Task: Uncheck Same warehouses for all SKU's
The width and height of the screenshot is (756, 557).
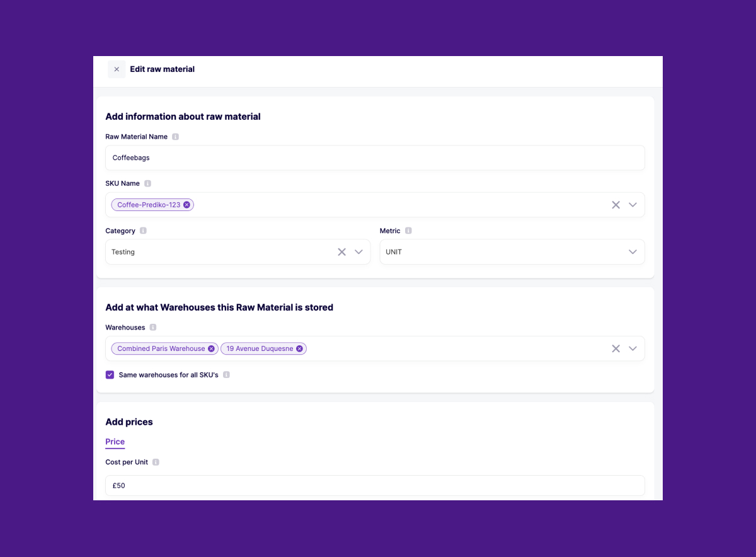Action: point(110,374)
